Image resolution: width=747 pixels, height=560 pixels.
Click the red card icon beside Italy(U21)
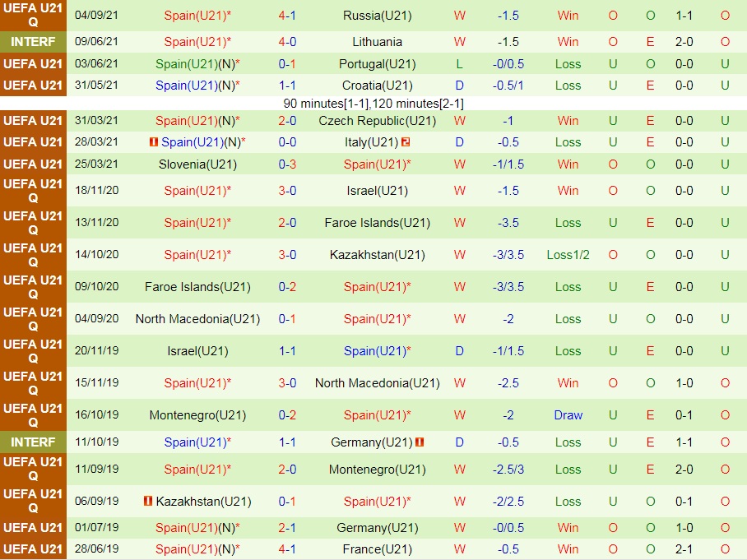[x=406, y=142]
